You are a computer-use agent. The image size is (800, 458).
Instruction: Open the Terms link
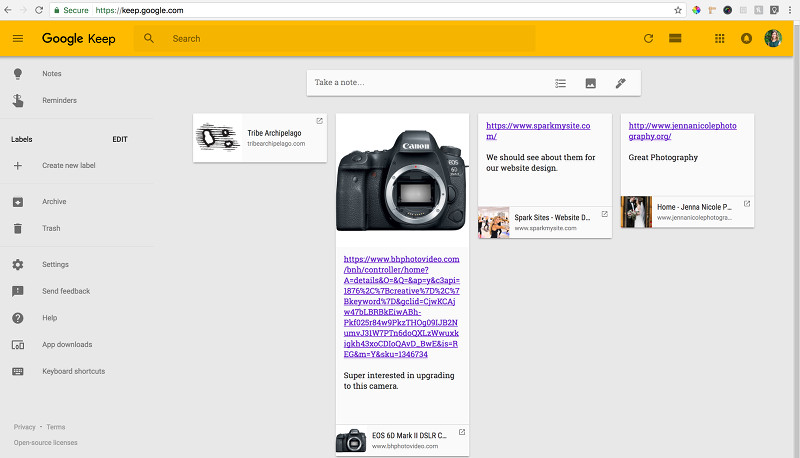[x=56, y=427]
